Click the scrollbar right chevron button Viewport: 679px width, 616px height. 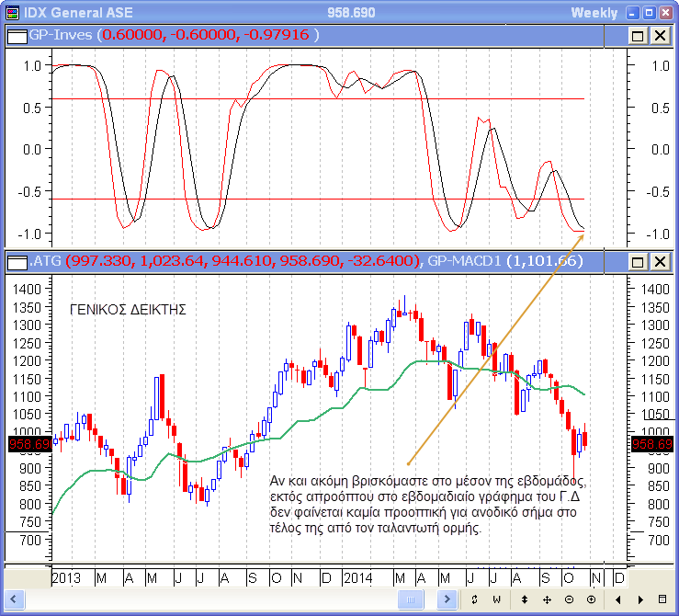tap(447, 599)
